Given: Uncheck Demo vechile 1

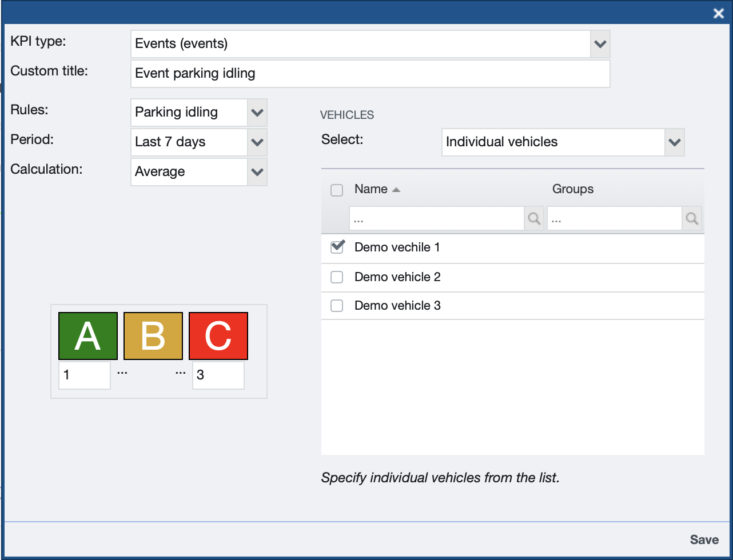Looking at the screenshot, I should (337, 247).
